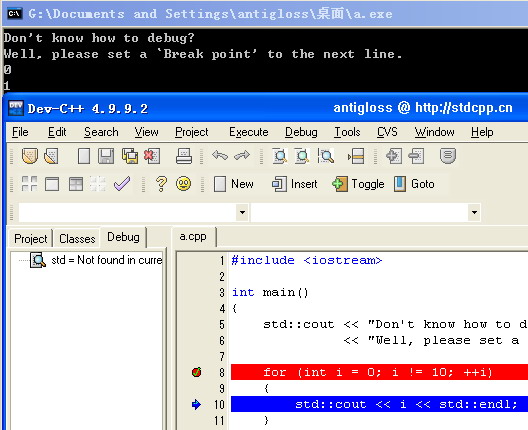Click the open project or file icon
The width and height of the screenshot is (528, 430).
[29, 156]
